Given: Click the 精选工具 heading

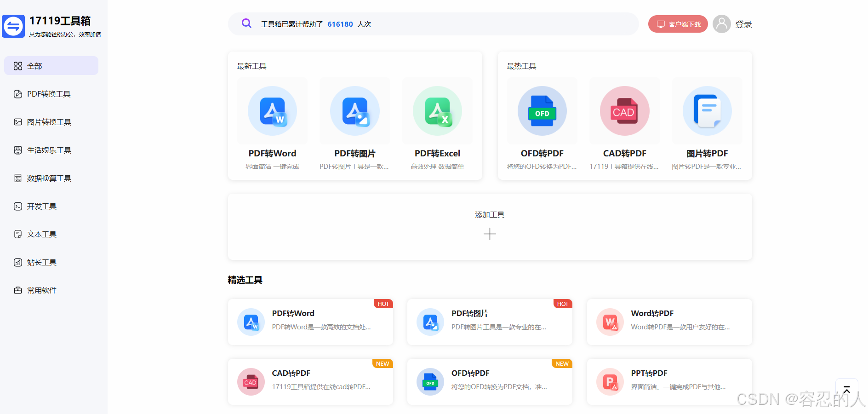Looking at the screenshot, I should 245,280.
